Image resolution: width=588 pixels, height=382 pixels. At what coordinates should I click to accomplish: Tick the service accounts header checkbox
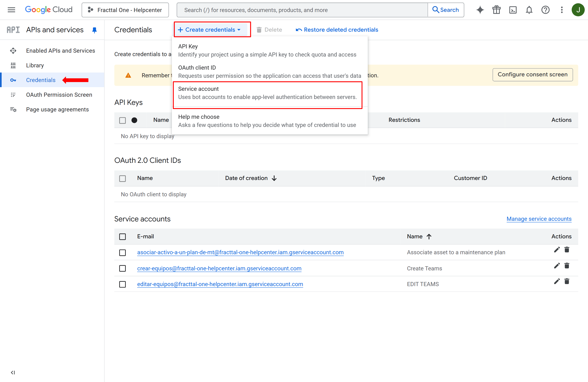122,237
